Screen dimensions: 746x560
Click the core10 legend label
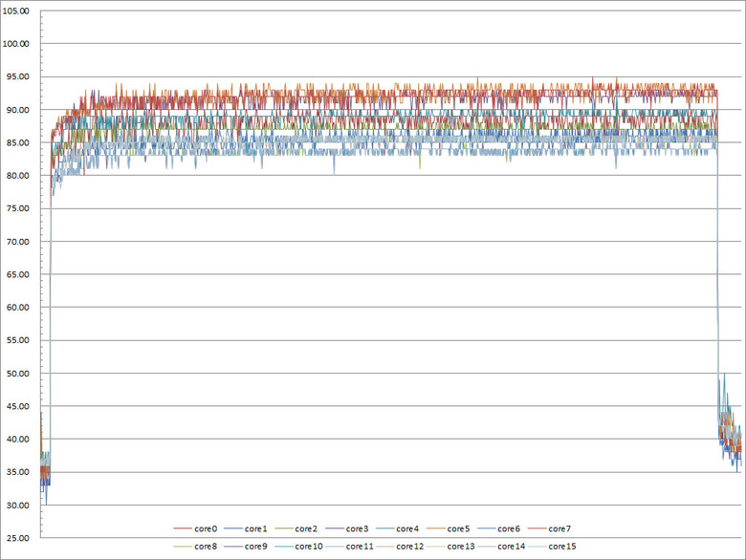point(309,547)
